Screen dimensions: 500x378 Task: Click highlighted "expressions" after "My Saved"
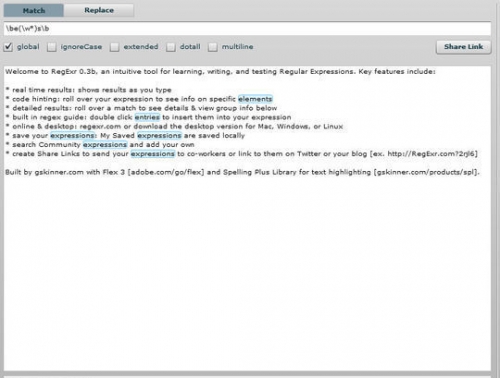159,136
